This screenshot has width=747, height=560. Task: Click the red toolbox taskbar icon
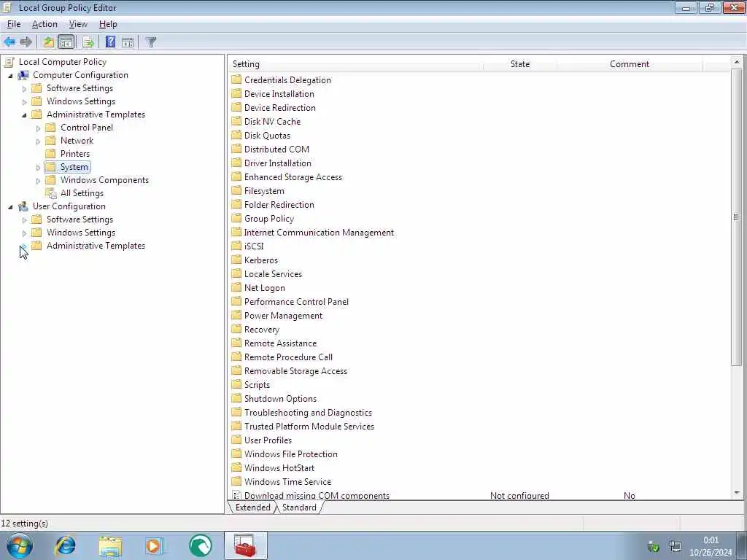[x=245, y=545]
